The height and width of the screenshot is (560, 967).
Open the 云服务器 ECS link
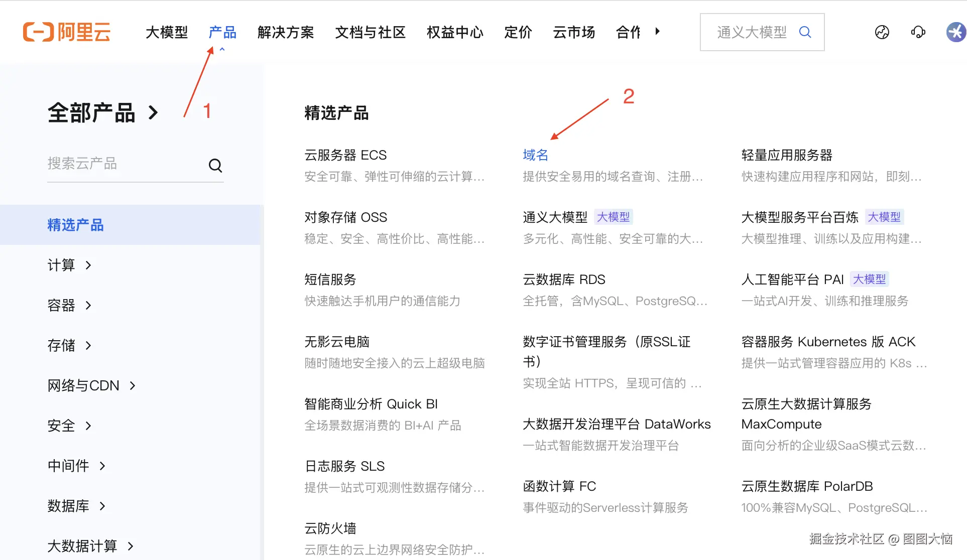click(345, 155)
